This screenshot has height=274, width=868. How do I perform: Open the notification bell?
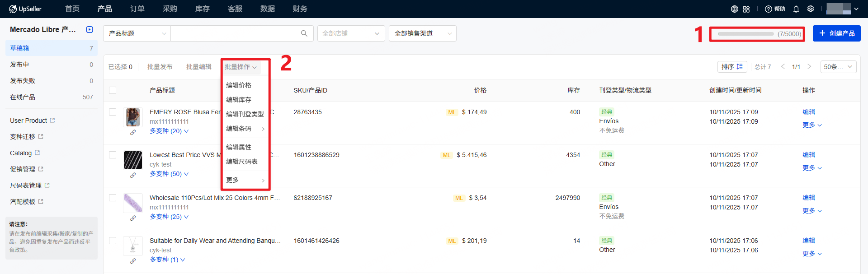coord(796,9)
